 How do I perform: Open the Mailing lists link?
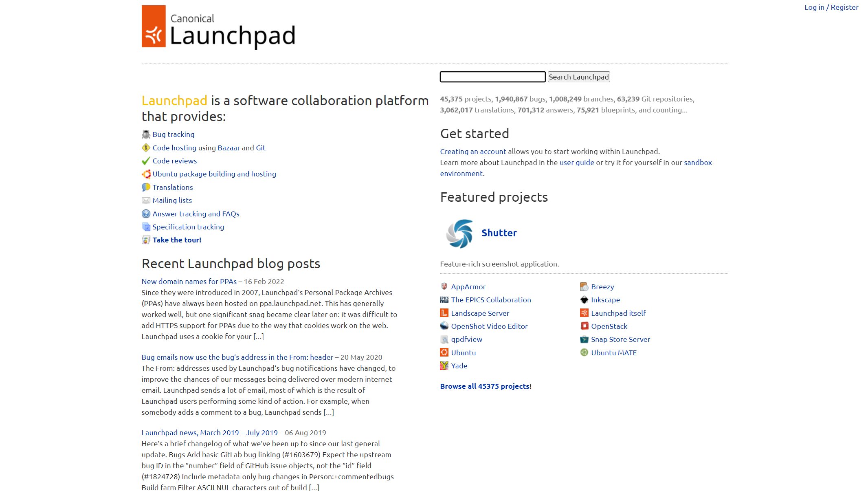[172, 200]
